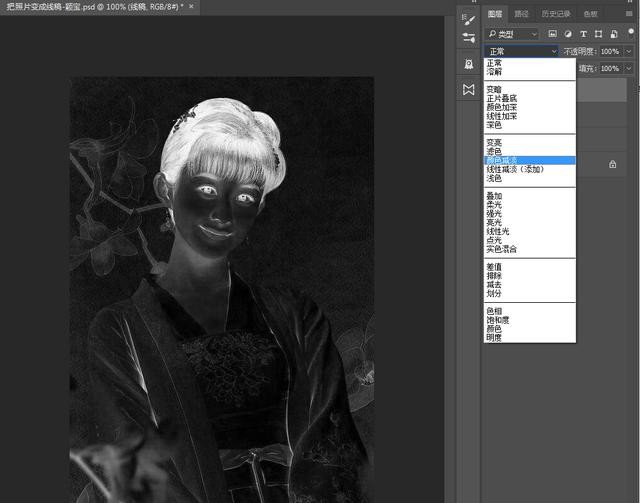Switch to the 路径 panel tab
The image size is (640, 503).
521,14
